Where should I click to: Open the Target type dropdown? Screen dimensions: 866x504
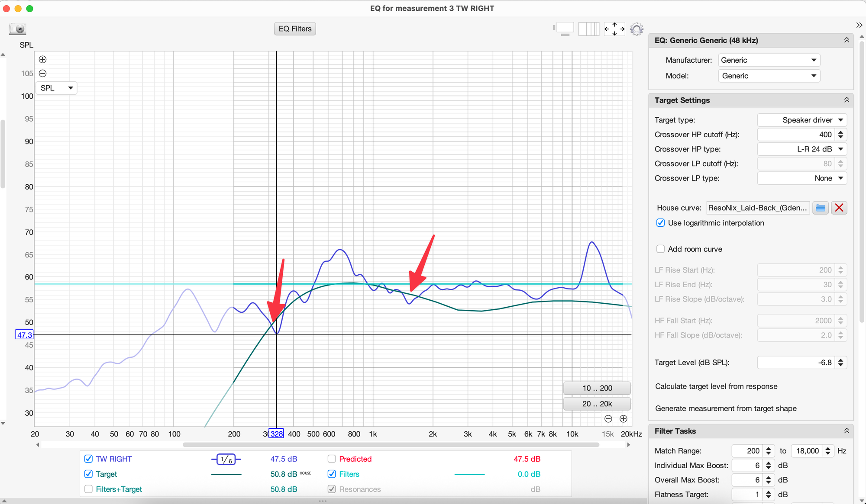[x=802, y=120]
